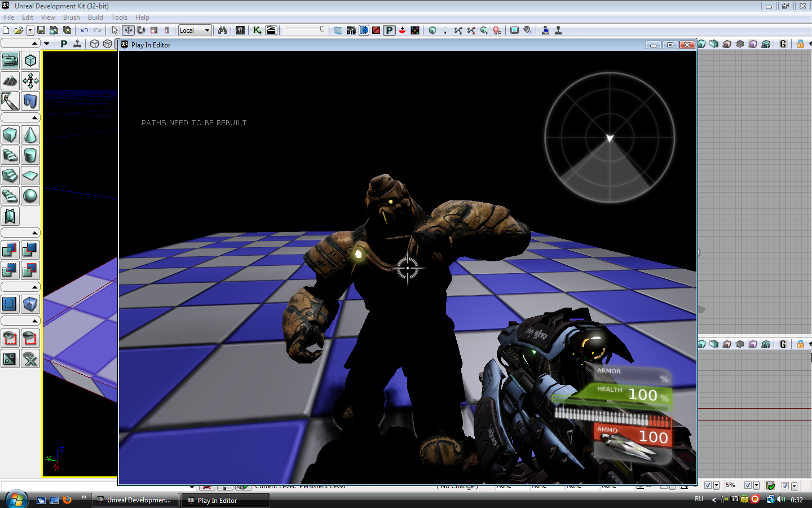Image resolution: width=812 pixels, height=508 pixels.
Task: Activate the Translation move widget icon
Action: click(128, 30)
